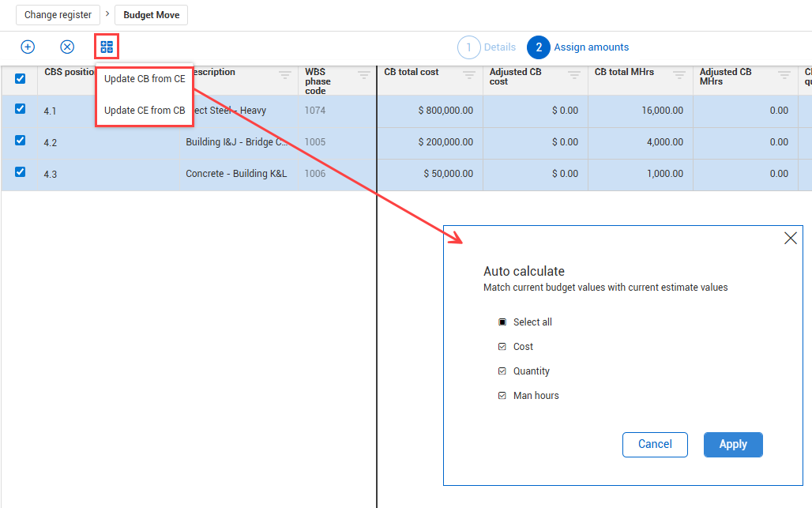Choose Update CE from CB
Image resolution: width=812 pixels, height=508 pixels.
pyautogui.click(x=145, y=111)
